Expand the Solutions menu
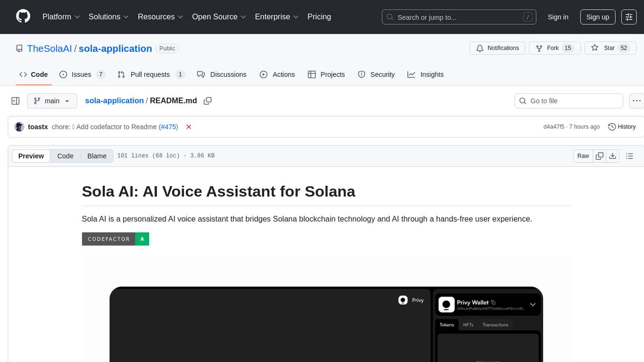 click(x=109, y=17)
